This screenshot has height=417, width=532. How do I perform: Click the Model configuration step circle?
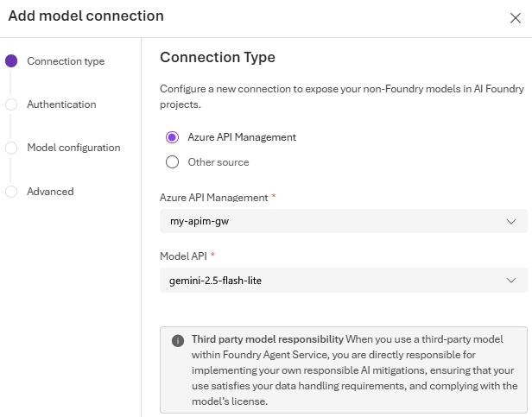(11, 148)
